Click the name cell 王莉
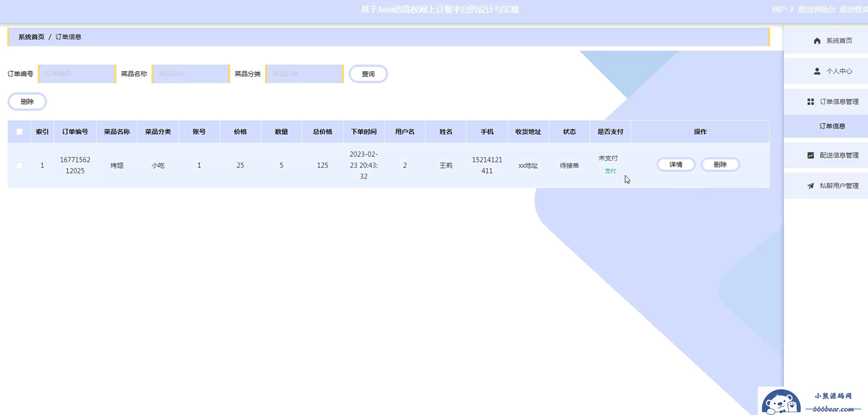 click(x=446, y=166)
